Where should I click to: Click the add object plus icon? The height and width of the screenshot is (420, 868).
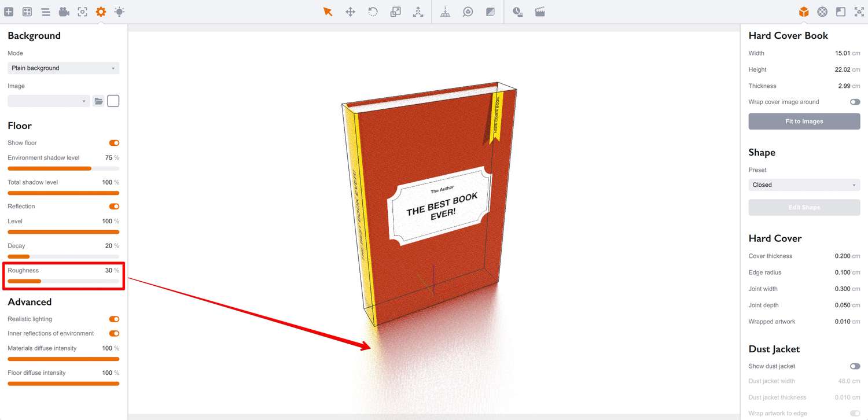[x=9, y=12]
